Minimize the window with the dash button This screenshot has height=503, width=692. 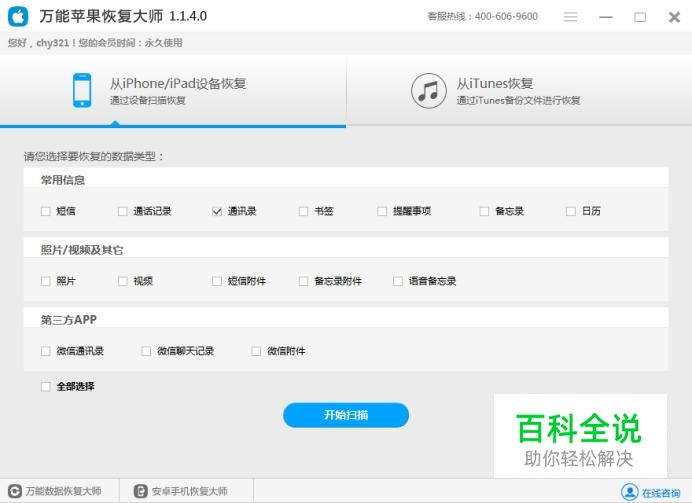click(x=606, y=17)
